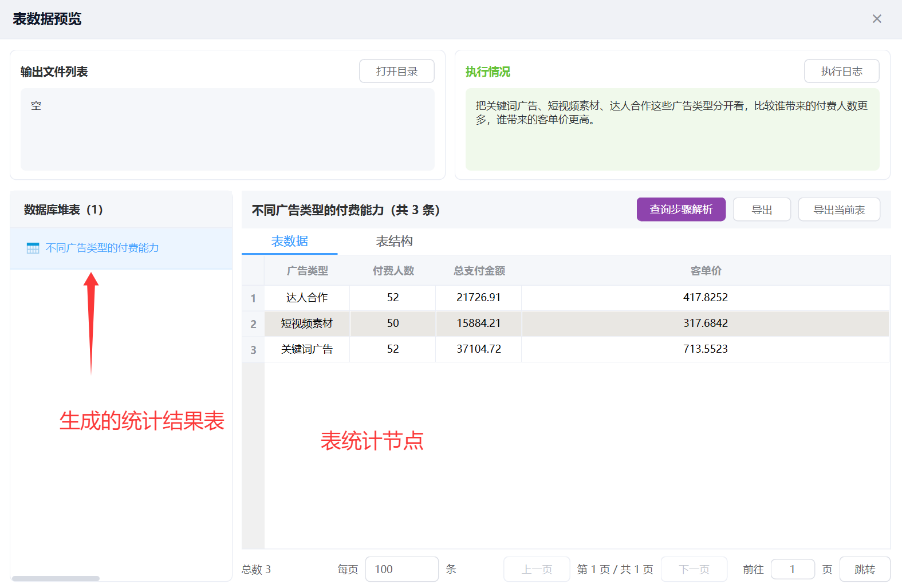Sort by the 广告类型 column header

(x=307, y=271)
